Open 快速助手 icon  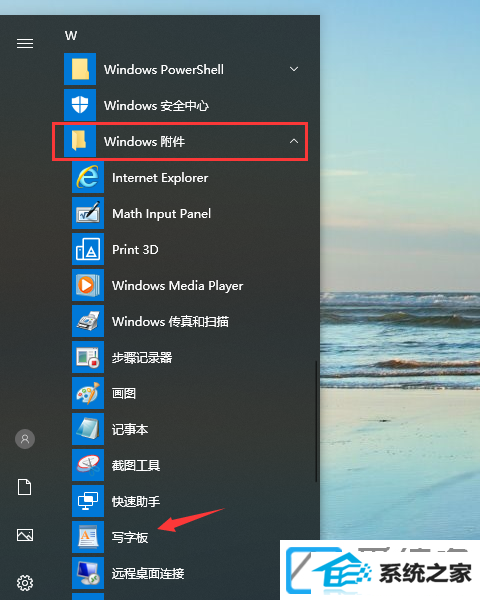(88, 501)
